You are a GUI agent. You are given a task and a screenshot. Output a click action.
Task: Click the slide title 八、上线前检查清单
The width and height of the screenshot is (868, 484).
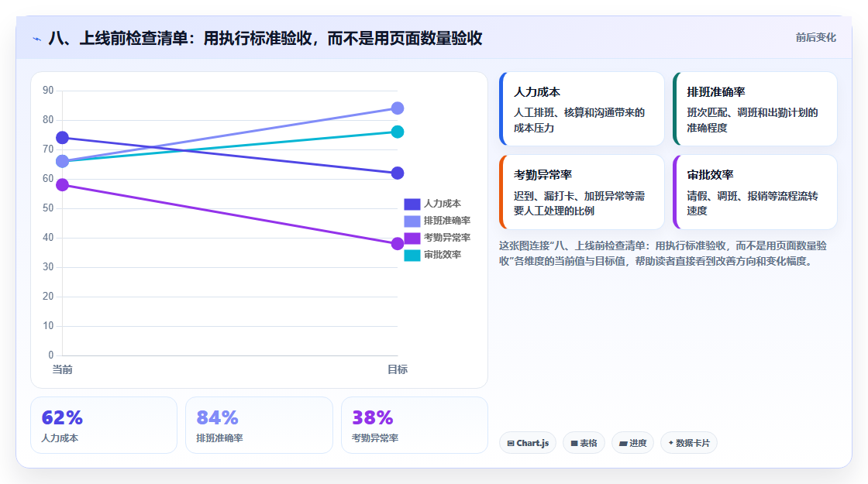tap(266, 38)
